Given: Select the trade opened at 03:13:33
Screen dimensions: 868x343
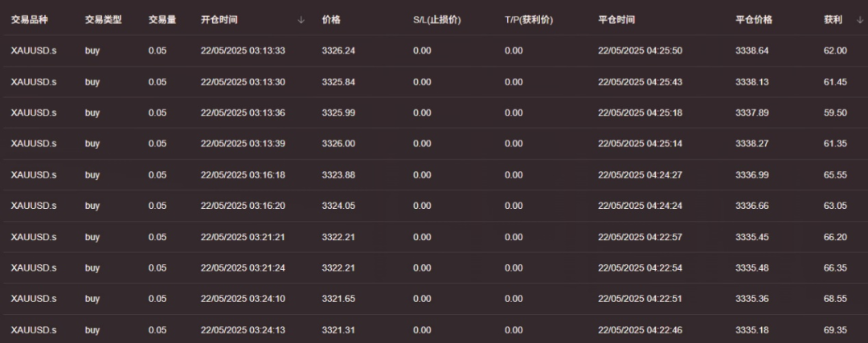Looking at the screenshot, I should (243, 51).
